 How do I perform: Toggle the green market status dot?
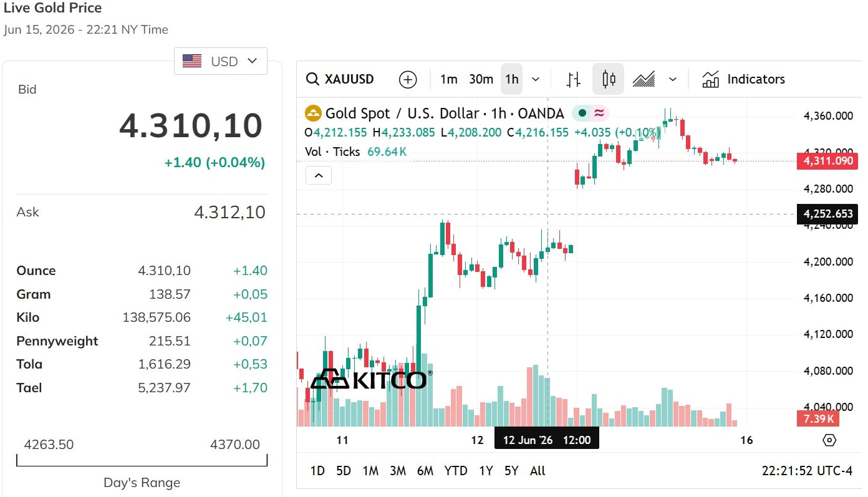[582, 113]
